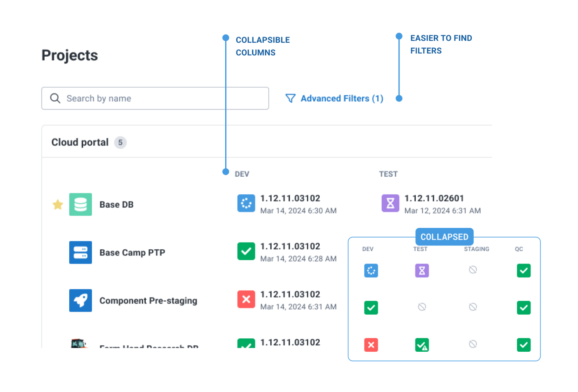Click the green Base DB database icon
Viewport: 578px width, 392px height.
click(x=80, y=204)
